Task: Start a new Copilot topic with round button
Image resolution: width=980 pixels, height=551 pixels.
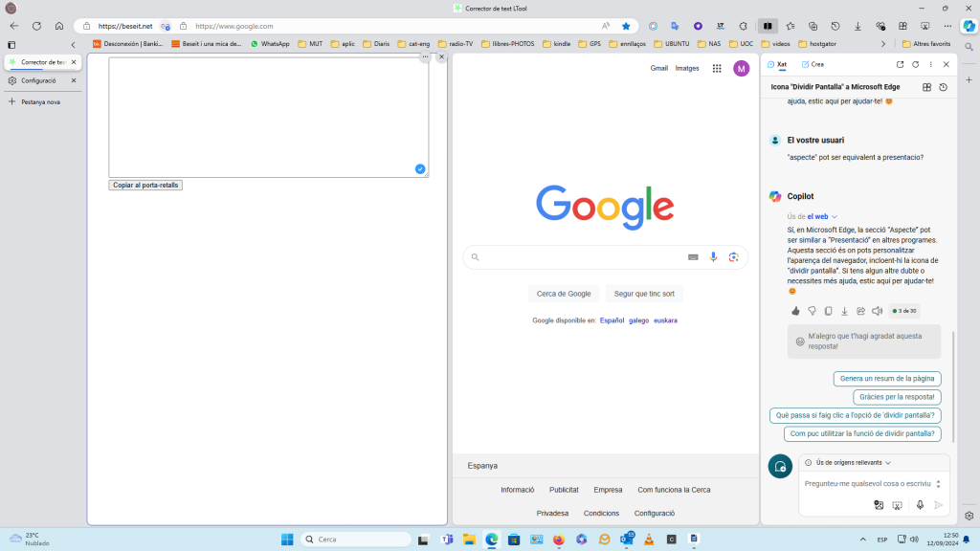Action: click(x=780, y=466)
